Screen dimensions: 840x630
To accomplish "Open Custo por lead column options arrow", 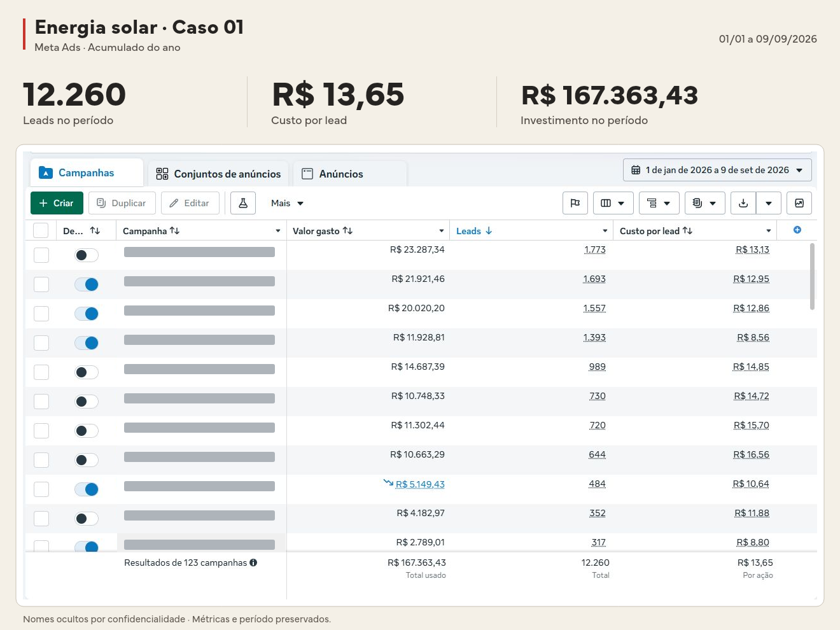I will [x=769, y=230].
